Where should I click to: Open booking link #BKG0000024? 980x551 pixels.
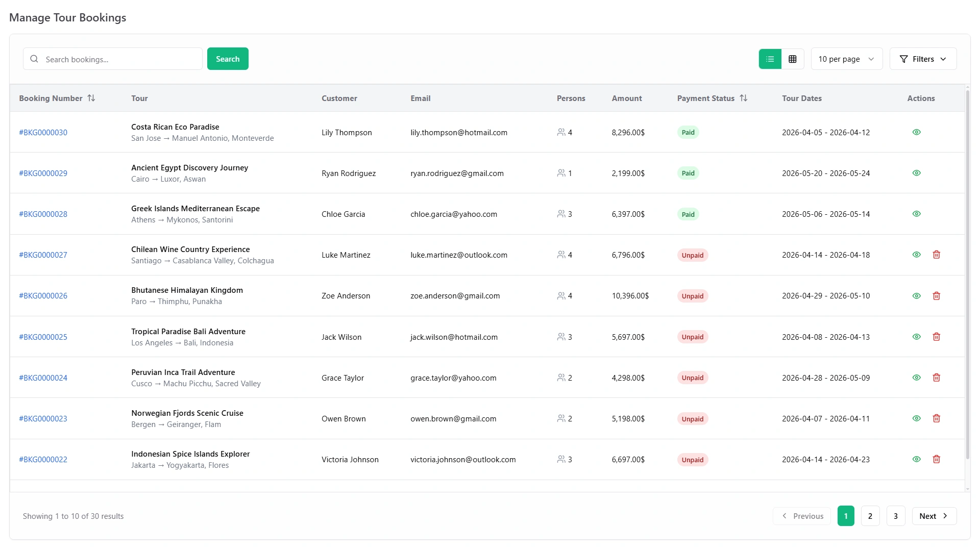point(43,378)
